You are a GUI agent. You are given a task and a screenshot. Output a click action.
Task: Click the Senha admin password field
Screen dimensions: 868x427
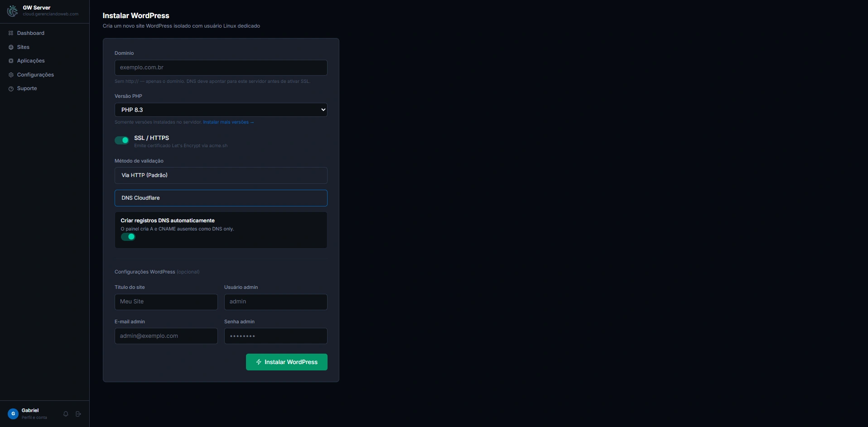[x=275, y=336]
